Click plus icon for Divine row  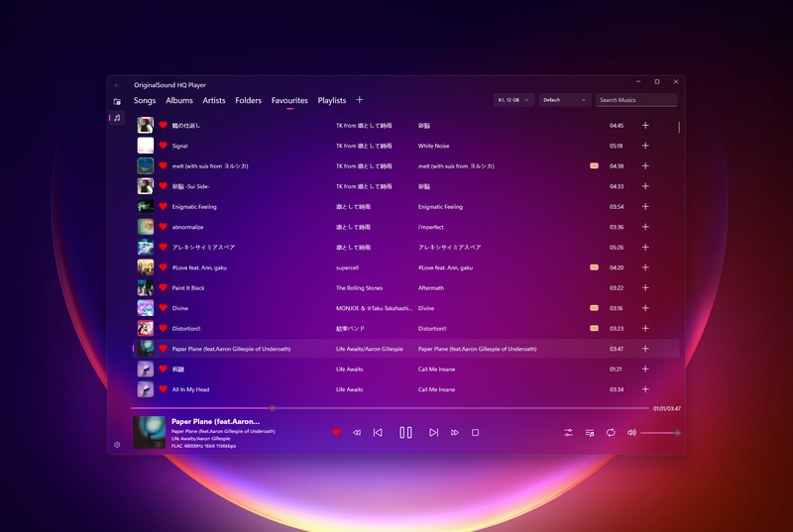[645, 308]
